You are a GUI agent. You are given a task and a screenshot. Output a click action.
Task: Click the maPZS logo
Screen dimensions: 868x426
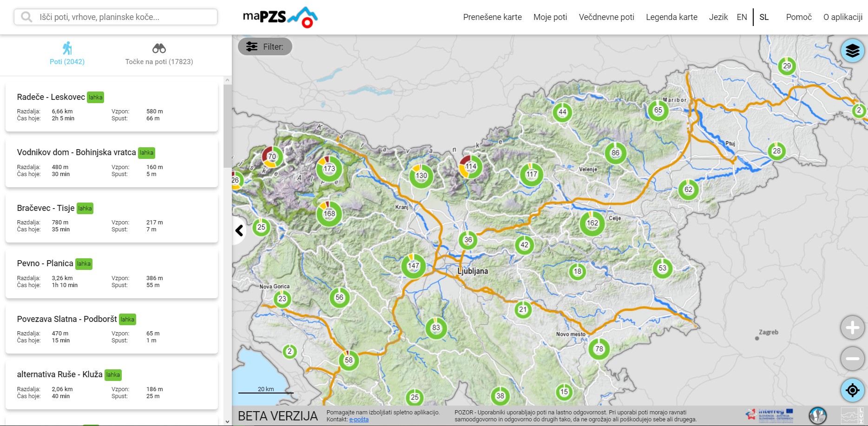pyautogui.click(x=280, y=17)
